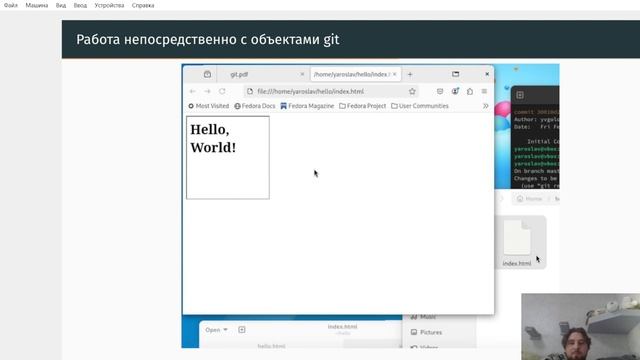The height and width of the screenshot is (360, 640).
Task: Open the Ввод menu
Action: [x=80, y=5]
